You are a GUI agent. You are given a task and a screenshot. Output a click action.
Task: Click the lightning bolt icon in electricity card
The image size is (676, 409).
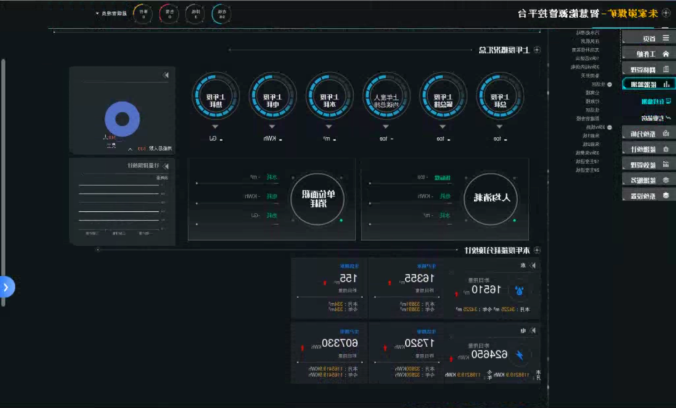tap(517, 355)
